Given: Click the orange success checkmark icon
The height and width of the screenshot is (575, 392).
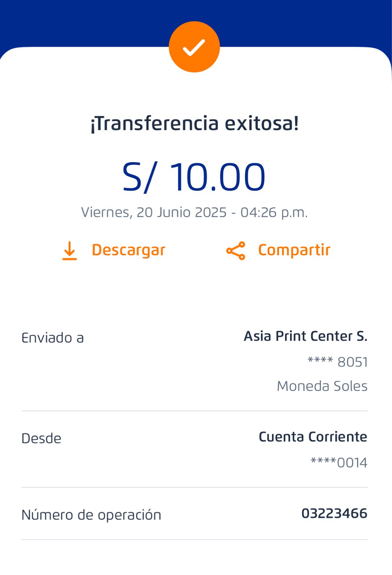Looking at the screenshot, I should (x=194, y=47).
